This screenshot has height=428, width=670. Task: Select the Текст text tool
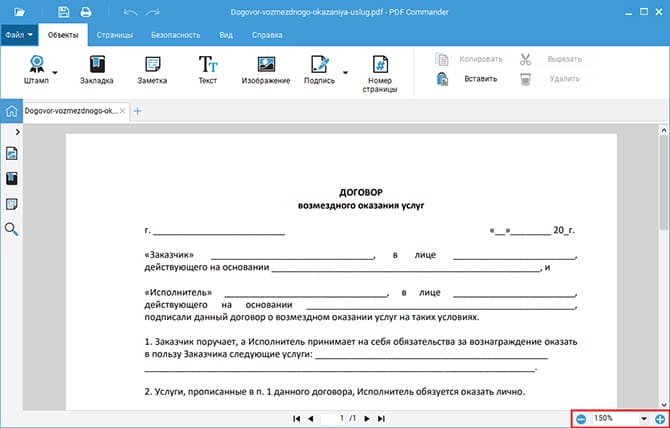pyautogui.click(x=208, y=66)
